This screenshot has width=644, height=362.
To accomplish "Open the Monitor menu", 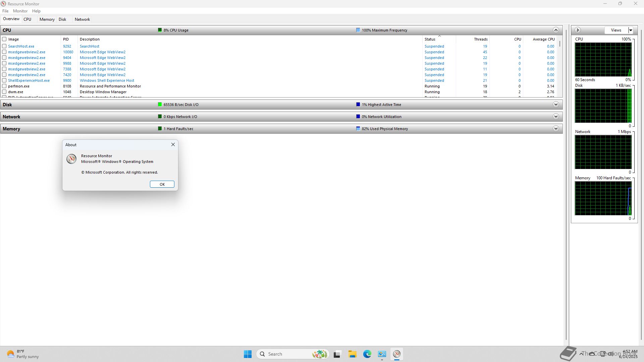I will [20, 11].
